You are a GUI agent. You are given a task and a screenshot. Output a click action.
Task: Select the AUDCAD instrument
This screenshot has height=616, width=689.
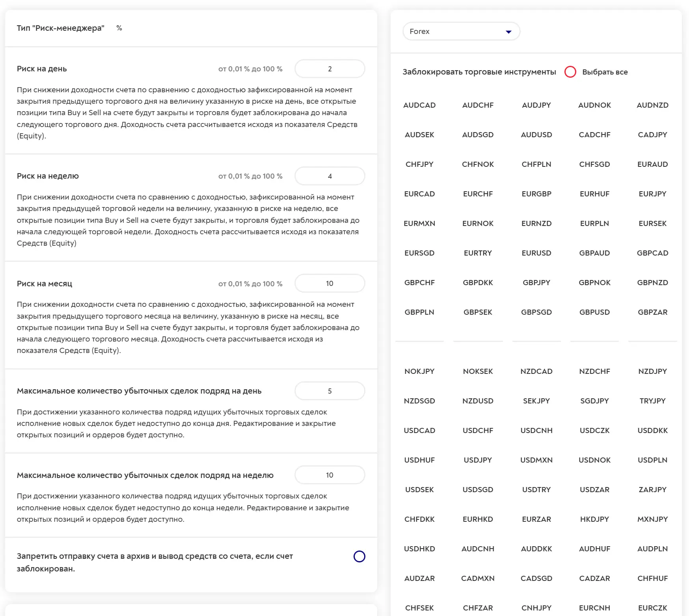point(419,105)
